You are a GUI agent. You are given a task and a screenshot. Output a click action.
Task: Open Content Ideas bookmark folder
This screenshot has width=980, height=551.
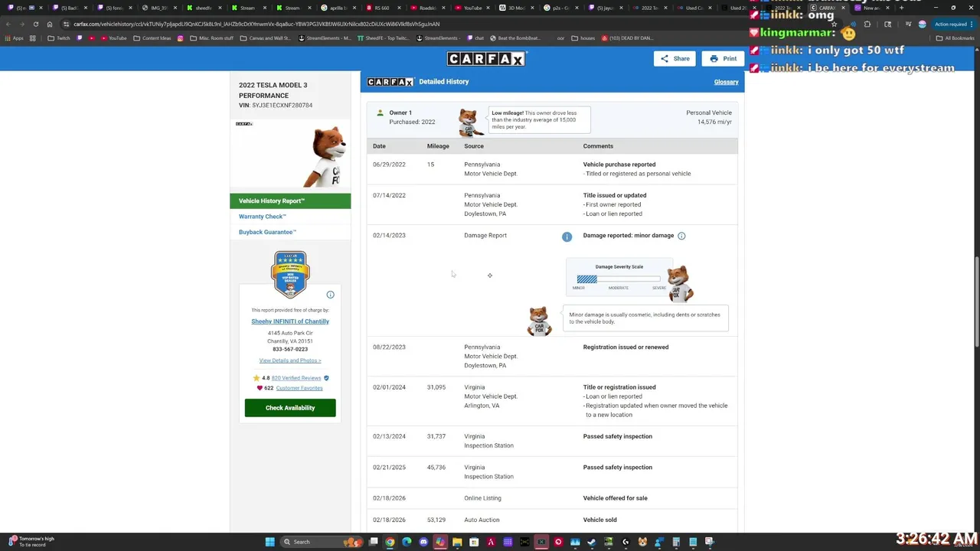point(152,38)
